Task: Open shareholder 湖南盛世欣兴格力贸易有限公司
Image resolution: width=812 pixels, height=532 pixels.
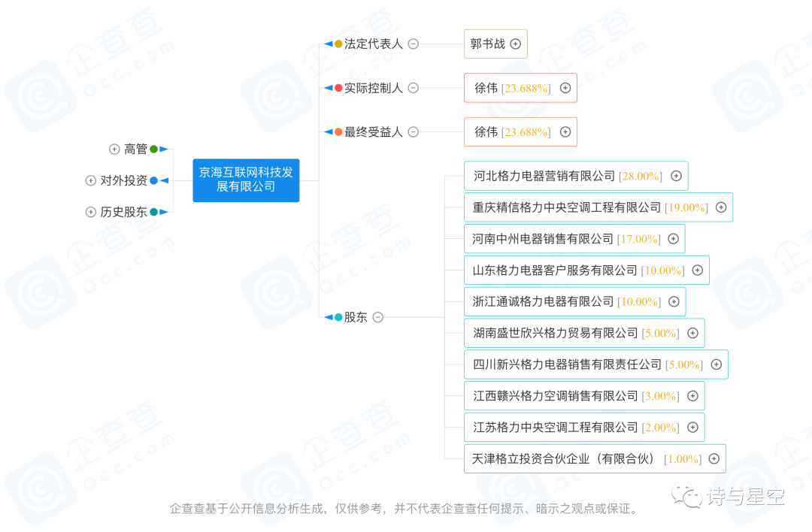Action: click(584, 334)
